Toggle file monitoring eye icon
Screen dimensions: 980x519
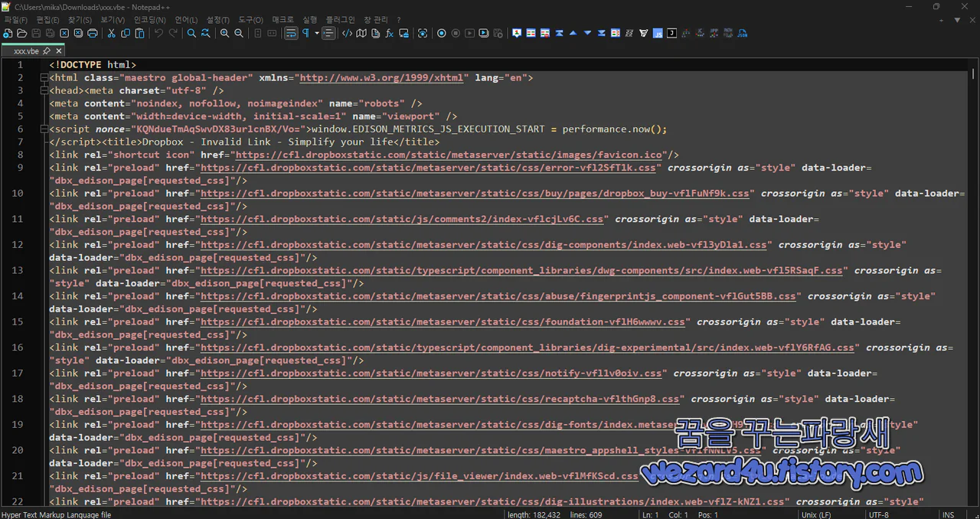click(423, 34)
